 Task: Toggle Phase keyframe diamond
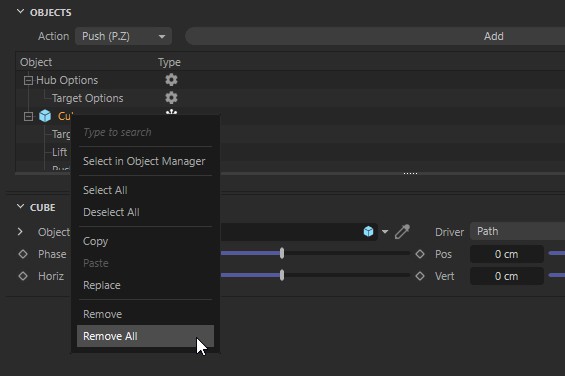23,254
